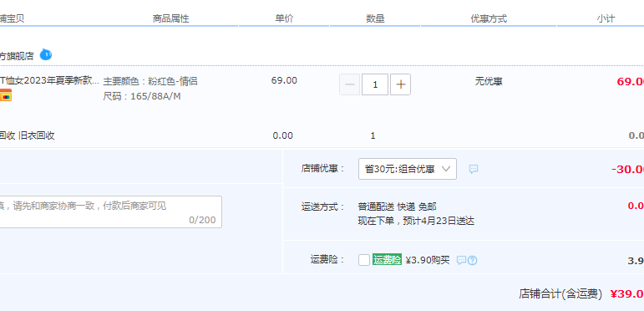Click the chat bubble icon next to 运费险 price
644x311 pixels.
461,260
